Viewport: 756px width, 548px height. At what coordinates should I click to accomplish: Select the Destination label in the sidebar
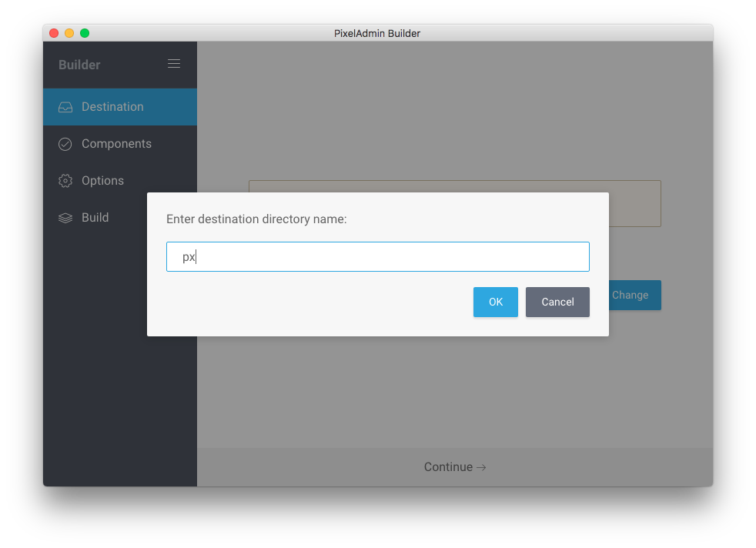point(112,107)
